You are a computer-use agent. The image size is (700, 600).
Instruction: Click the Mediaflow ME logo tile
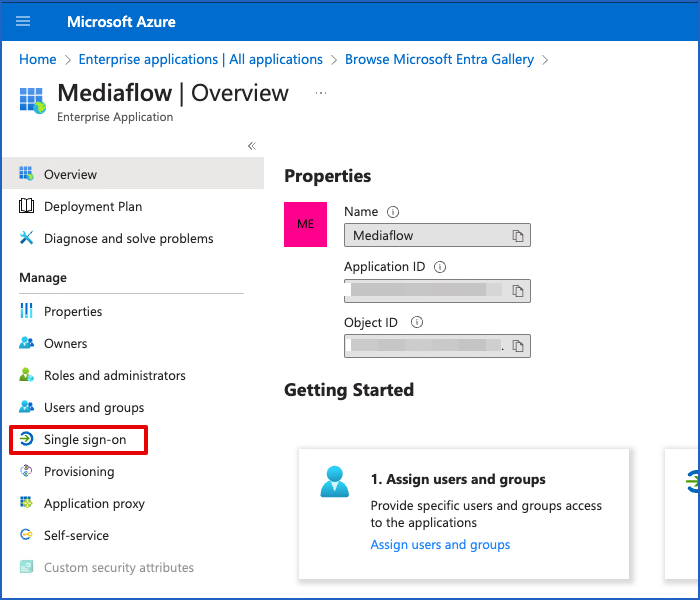[306, 224]
